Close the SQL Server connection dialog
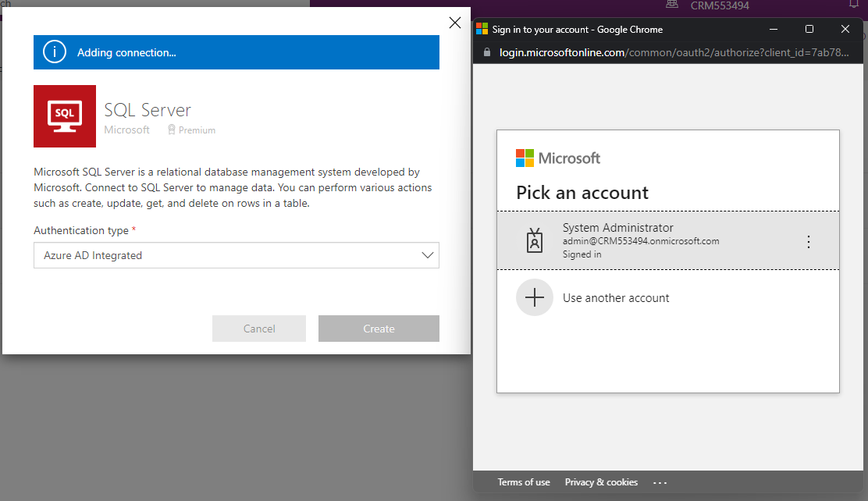868x501 pixels. 455,23
